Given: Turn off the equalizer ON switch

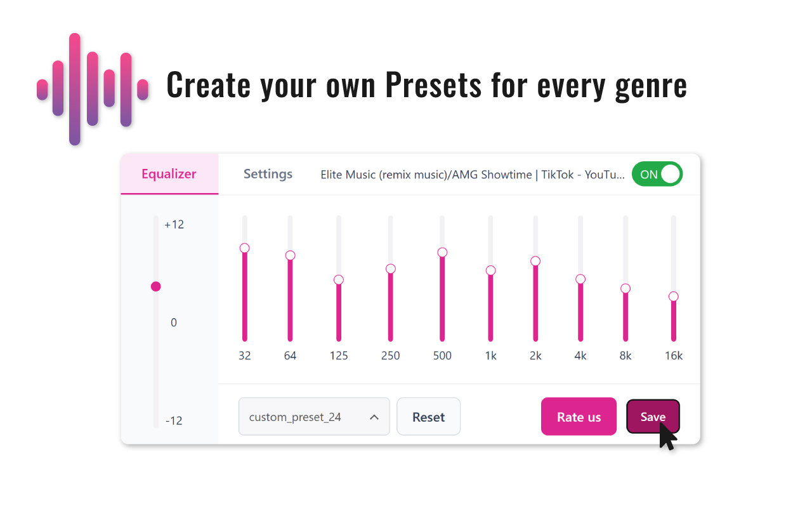Looking at the screenshot, I should [657, 174].
